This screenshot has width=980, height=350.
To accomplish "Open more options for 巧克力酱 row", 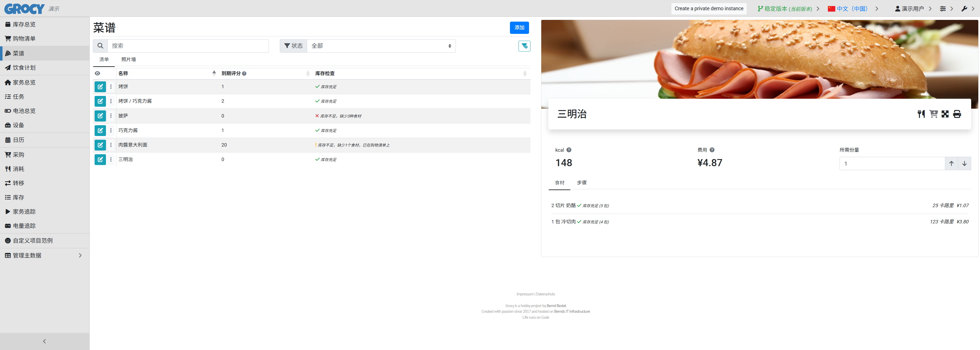I will [x=111, y=130].
